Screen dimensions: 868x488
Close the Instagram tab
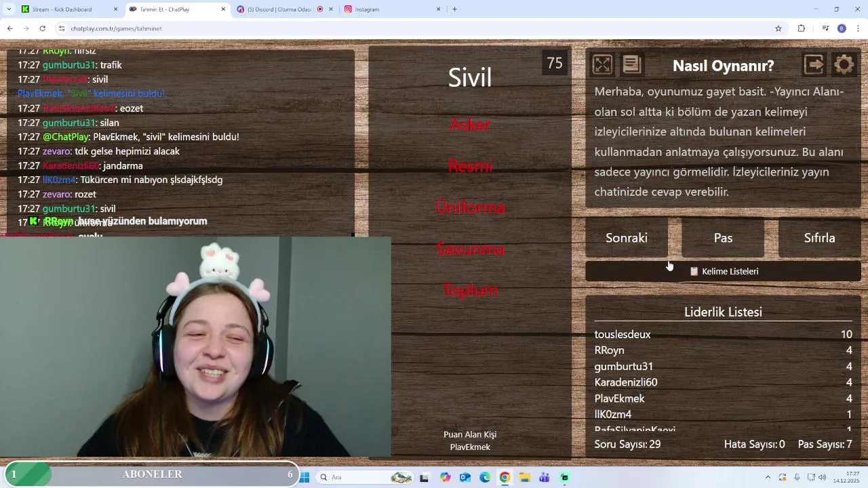coord(438,9)
